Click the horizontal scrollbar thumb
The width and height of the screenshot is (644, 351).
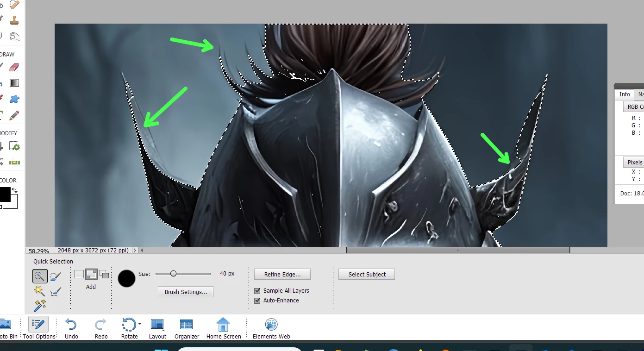point(458,251)
